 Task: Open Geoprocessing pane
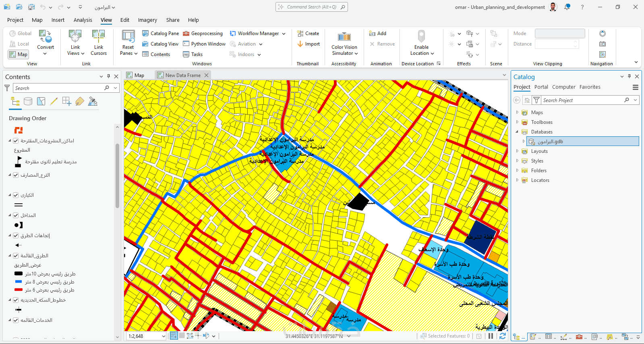click(x=203, y=33)
